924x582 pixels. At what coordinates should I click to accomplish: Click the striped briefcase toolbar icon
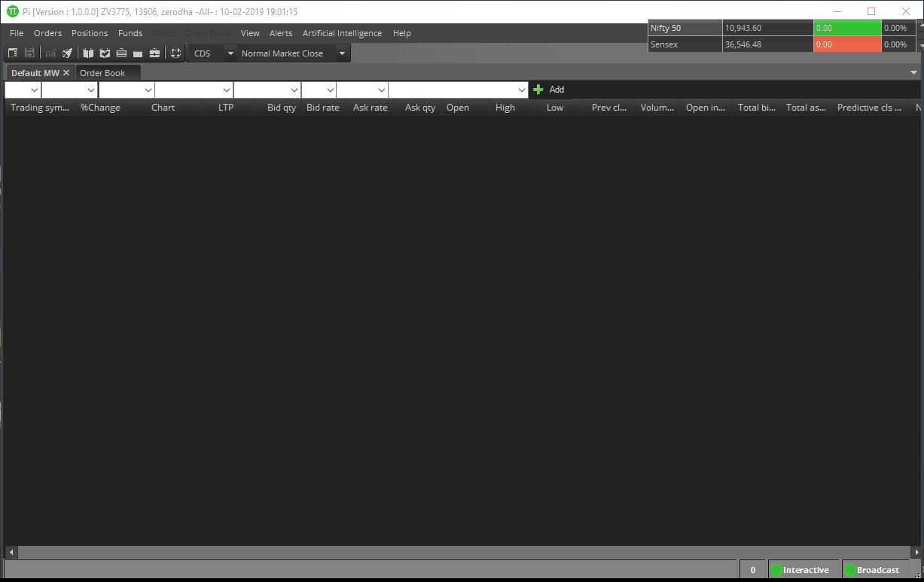pyautogui.click(x=121, y=53)
